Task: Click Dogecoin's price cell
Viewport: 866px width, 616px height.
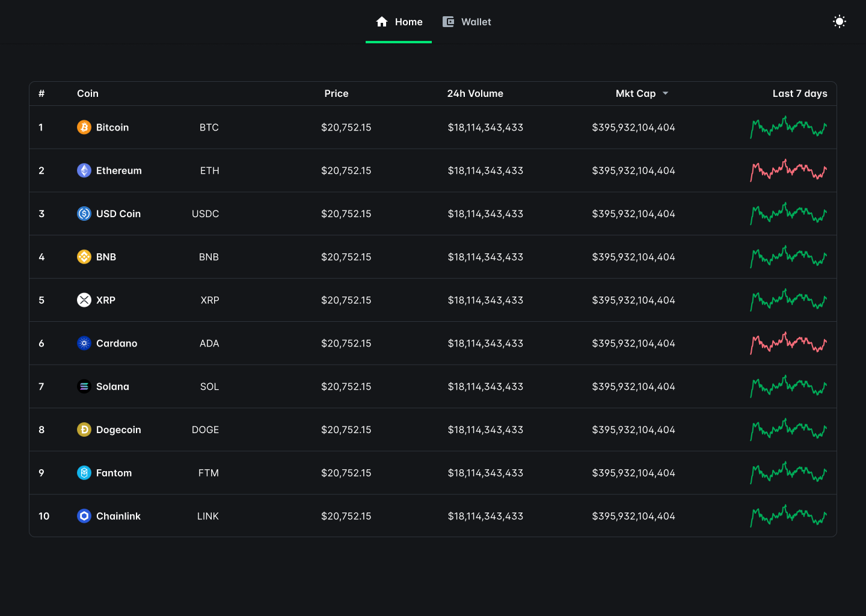Action: [346, 430]
